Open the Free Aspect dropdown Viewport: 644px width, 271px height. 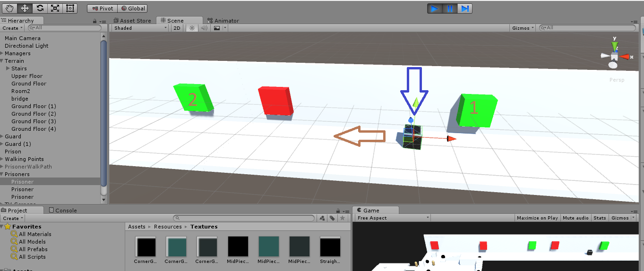coord(393,218)
